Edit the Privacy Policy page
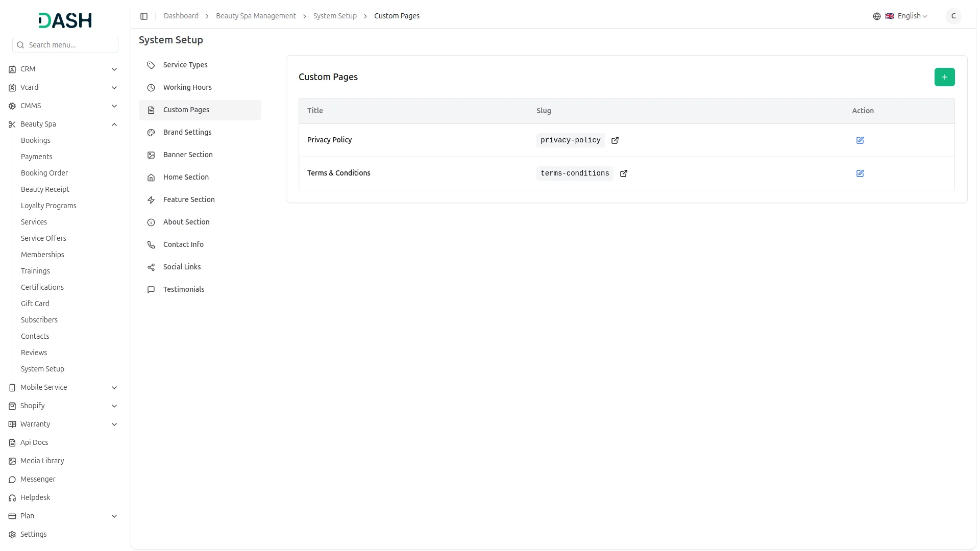980x551 pixels. [860, 140]
